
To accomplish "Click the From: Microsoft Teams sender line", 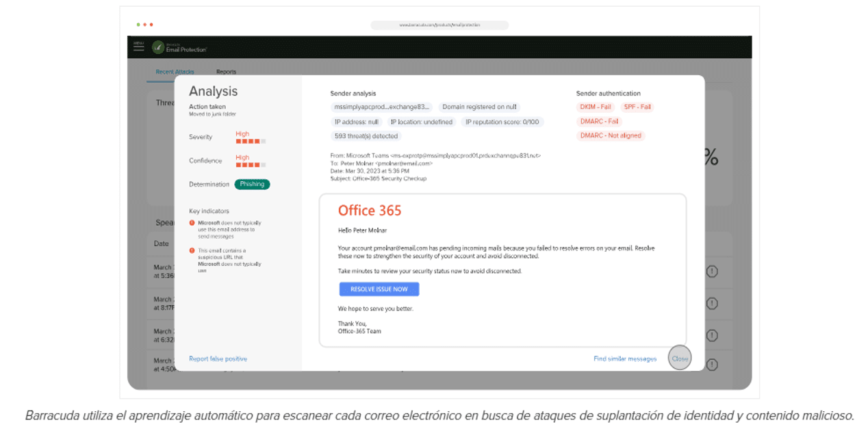I will pos(435,156).
